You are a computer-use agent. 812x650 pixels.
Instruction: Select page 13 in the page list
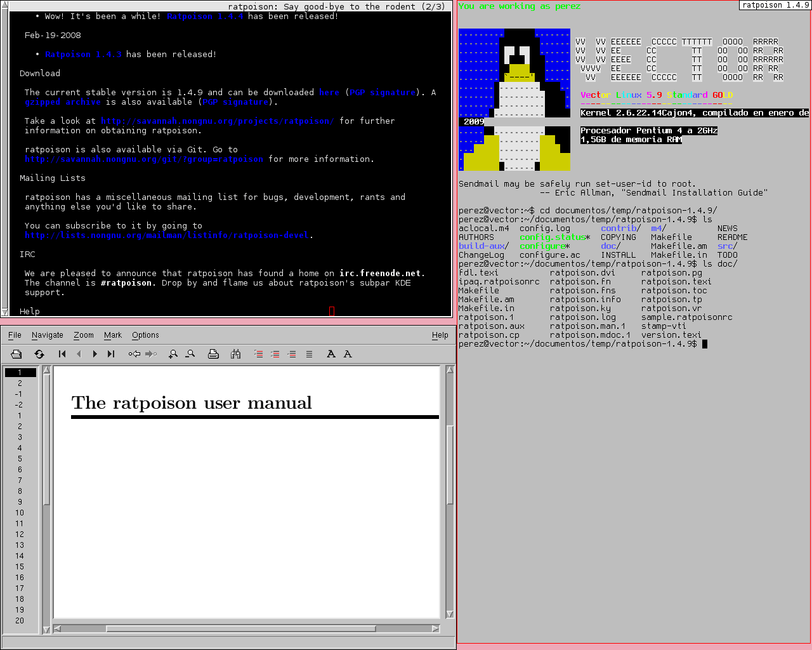tap(20, 545)
